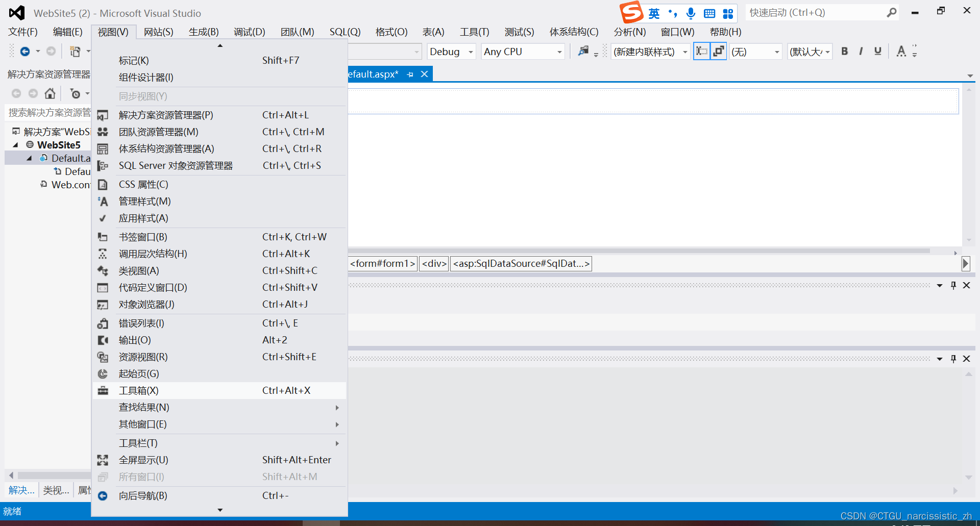This screenshot has height=526, width=980.
Task: Switch to the 类视... bottom tab
Action: [56, 490]
